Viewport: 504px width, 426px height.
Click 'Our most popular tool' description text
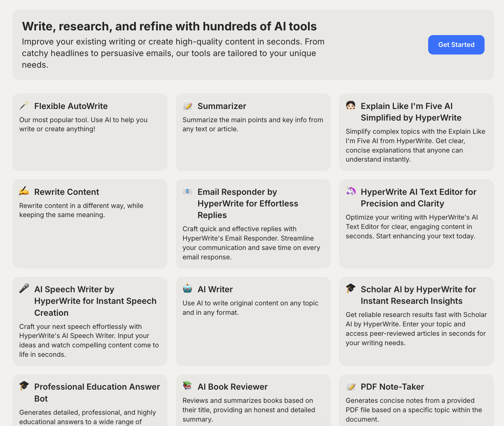pos(83,124)
